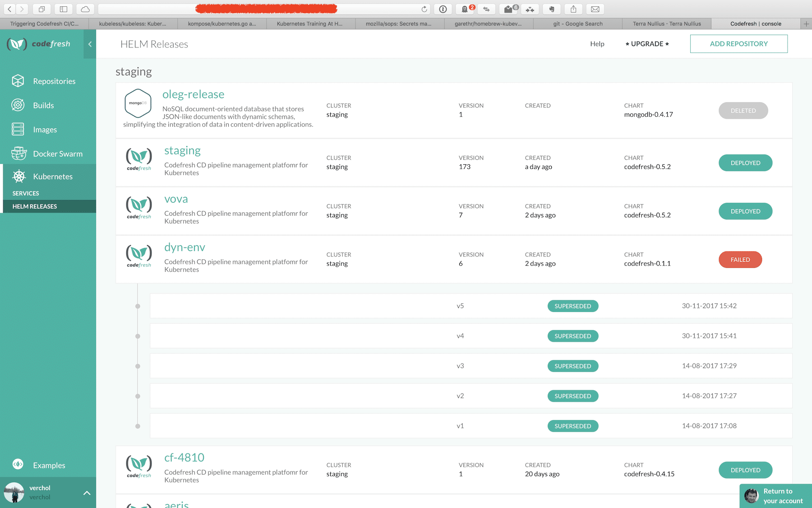Click the browser address bar
812x508 pixels.
[x=265, y=9]
